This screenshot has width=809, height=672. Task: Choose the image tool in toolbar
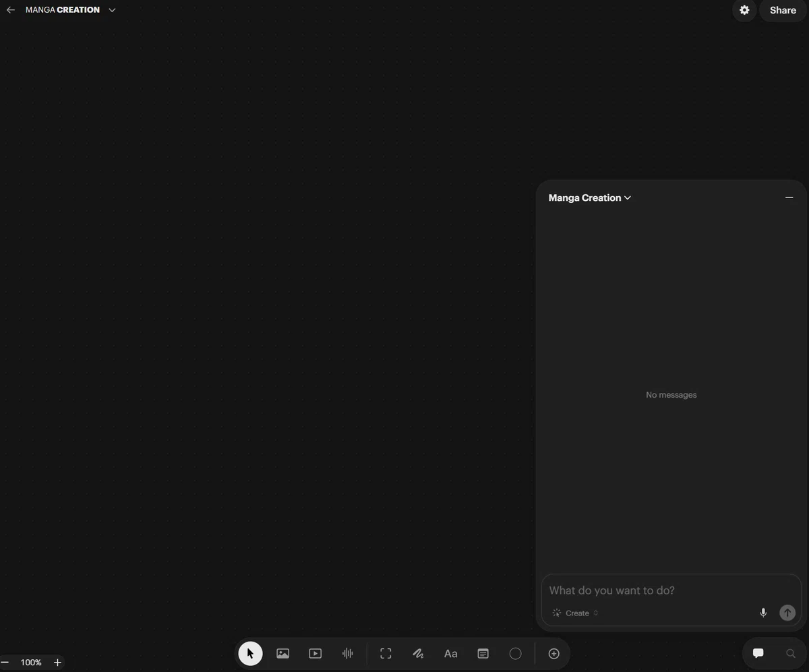[283, 653]
